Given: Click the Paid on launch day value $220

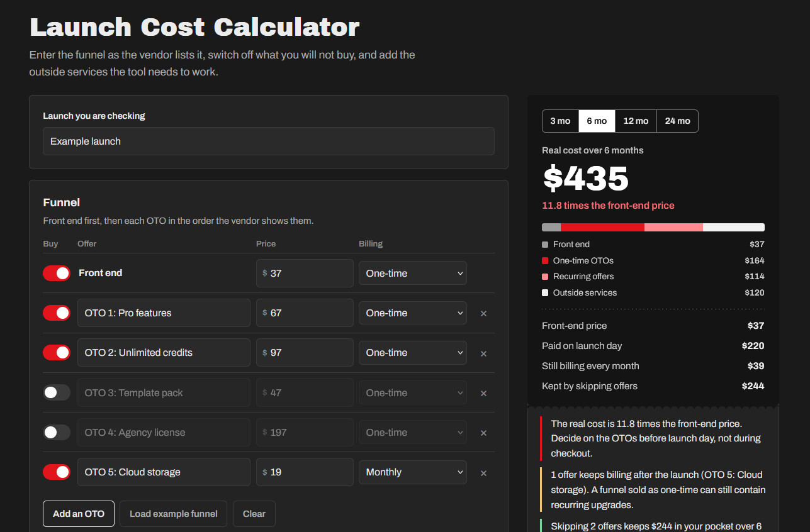Looking at the screenshot, I should [x=753, y=346].
